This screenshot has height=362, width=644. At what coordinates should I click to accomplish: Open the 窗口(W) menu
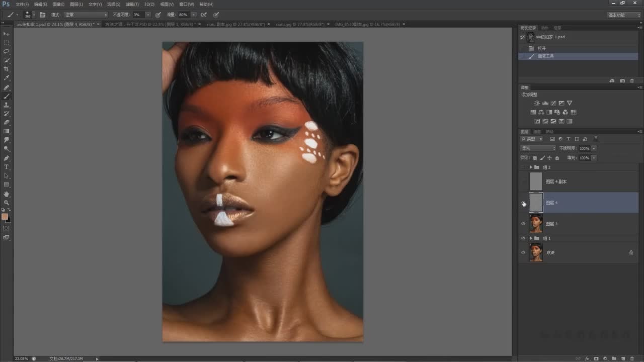click(x=187, y=4)
